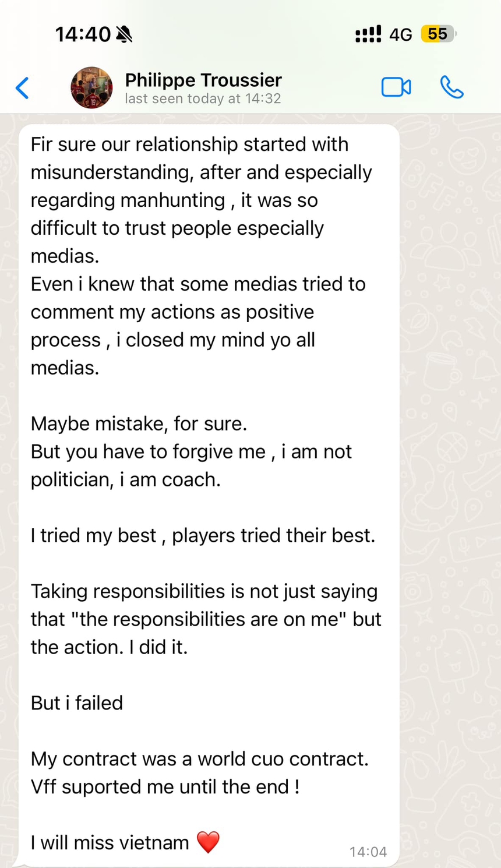Tap the red heart emoji in message
501x868 pixels.
tap(208, 842)
